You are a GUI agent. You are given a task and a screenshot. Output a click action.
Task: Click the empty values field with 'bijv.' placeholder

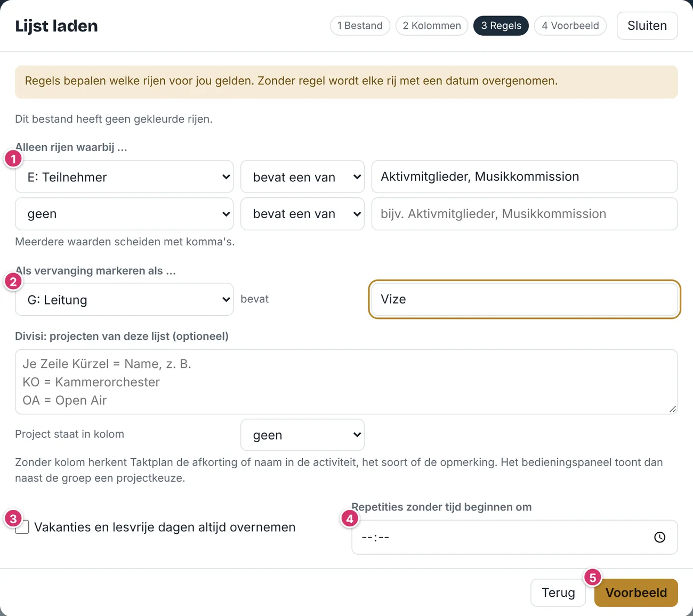(525, 214)
